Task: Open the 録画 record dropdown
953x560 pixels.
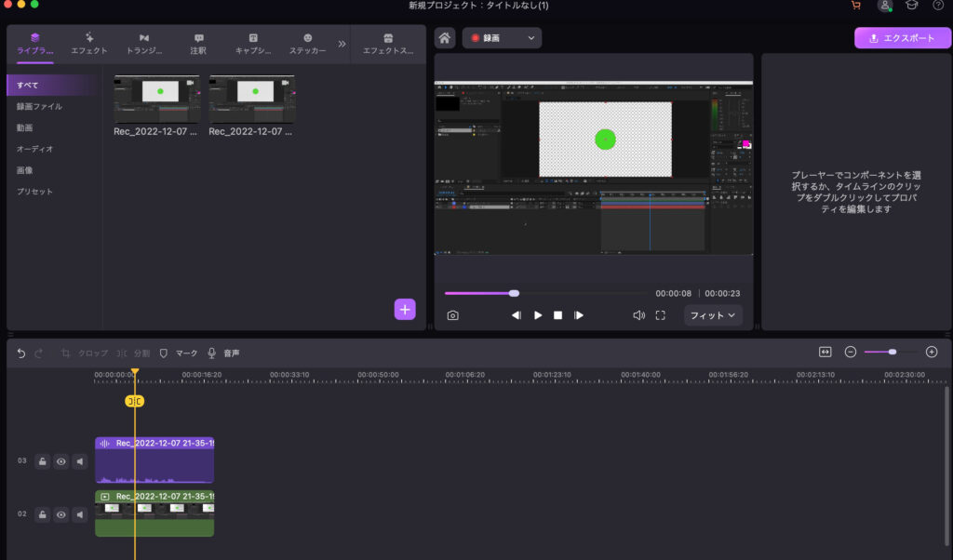Action: tap(503, 38)
